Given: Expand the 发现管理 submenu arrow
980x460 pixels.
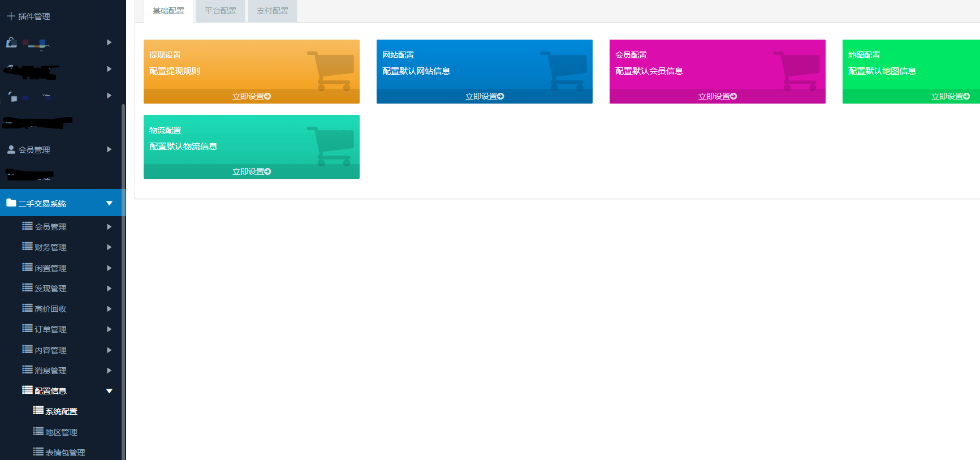Looking at the screenshot, I should (109, 289).
